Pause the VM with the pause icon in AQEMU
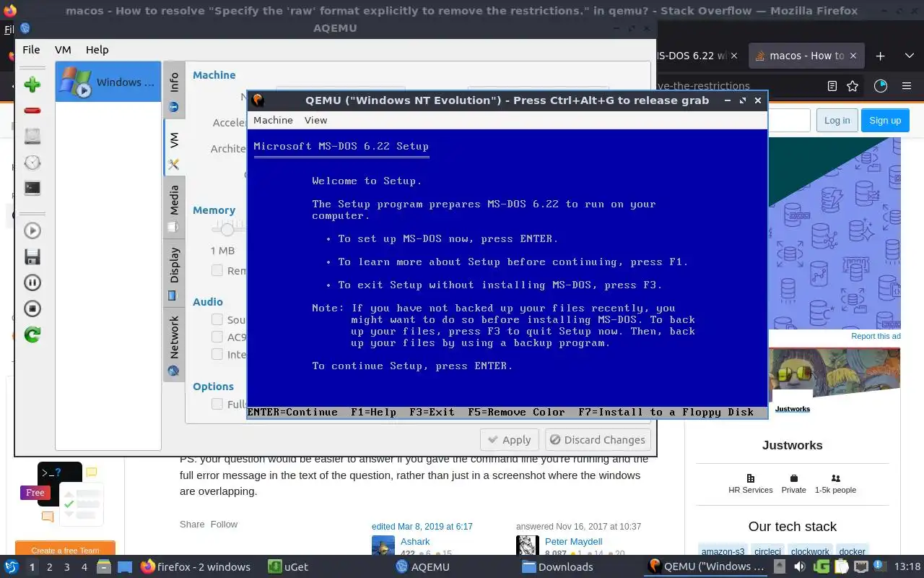Screen dimensions: 924x578 coord(32,282)
